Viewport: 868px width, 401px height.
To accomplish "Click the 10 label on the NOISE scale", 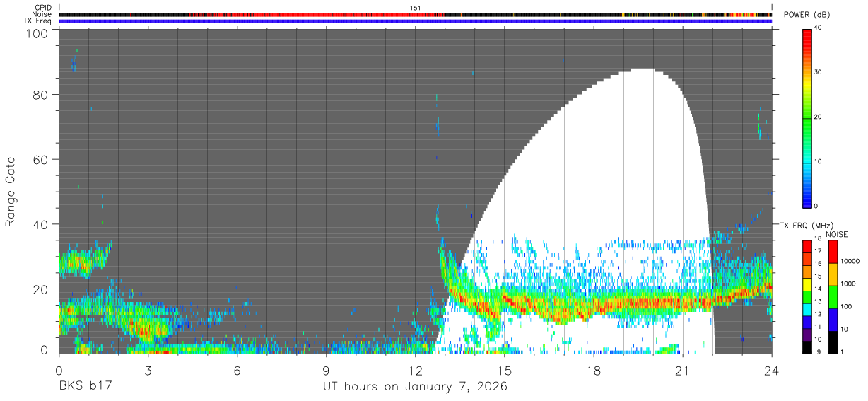I will 845,329.
